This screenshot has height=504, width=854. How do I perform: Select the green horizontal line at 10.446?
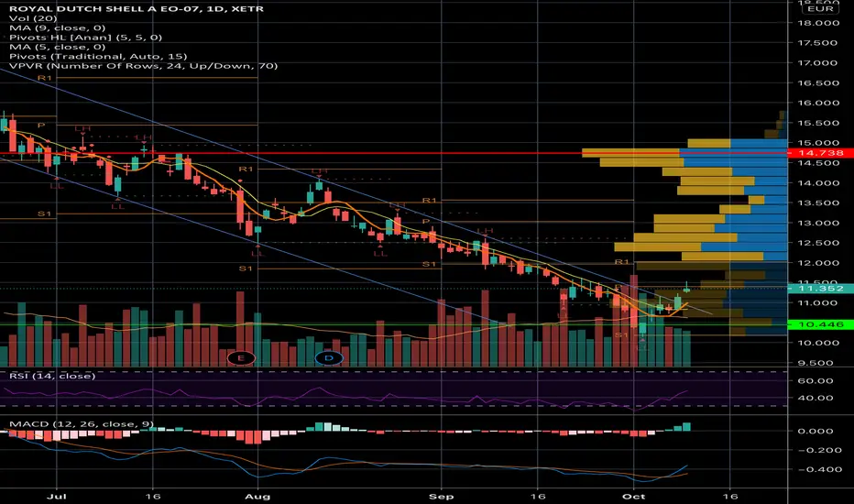[394, 324]
